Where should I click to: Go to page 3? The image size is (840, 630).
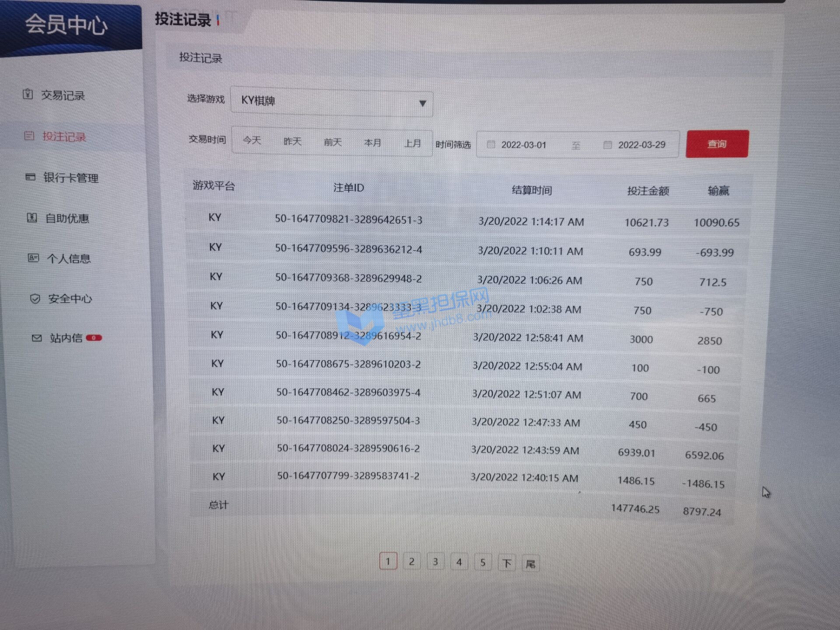(x=435, y=562)
